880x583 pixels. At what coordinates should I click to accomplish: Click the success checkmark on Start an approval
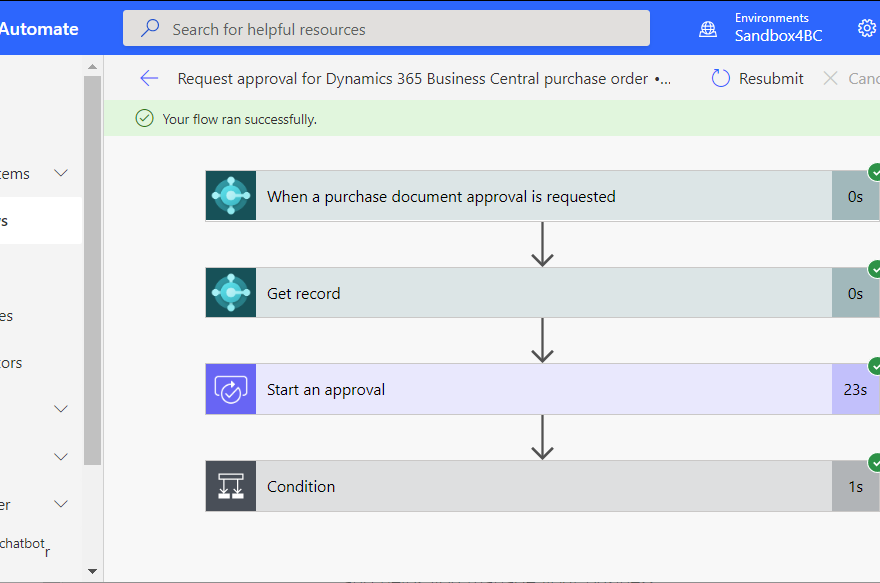[x=874, y=366]
